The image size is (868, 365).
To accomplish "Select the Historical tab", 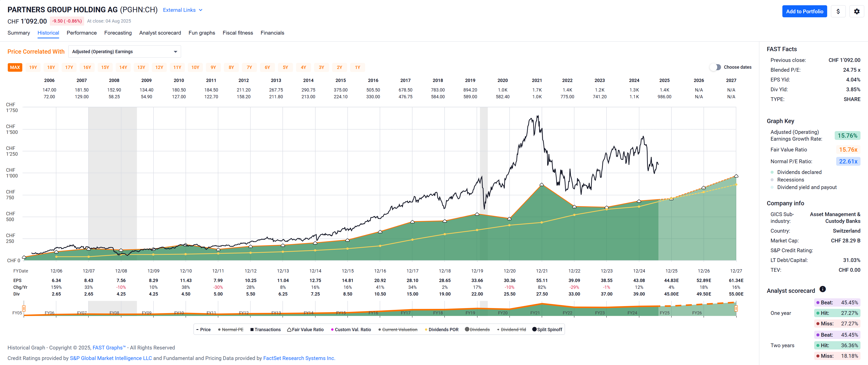I will pos(48,33).
